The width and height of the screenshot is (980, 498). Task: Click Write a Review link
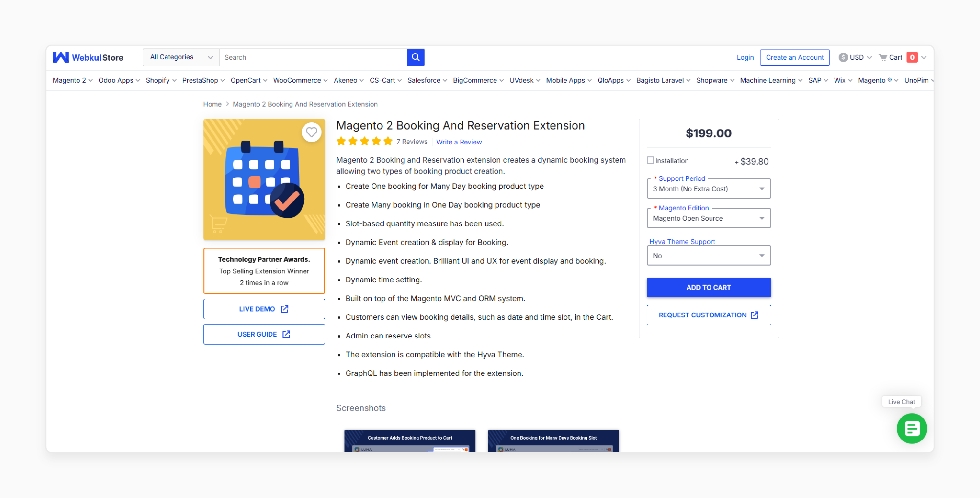pos(458,142)
